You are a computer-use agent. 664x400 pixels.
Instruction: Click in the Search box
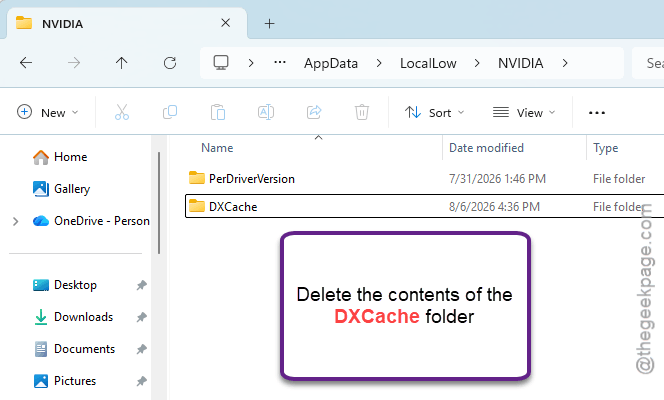coord(648,63)
